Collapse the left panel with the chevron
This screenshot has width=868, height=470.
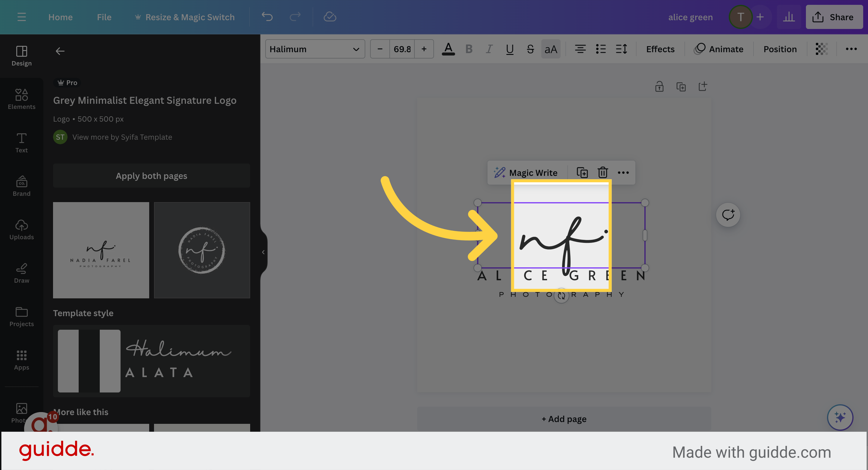[x=263, y=252]
